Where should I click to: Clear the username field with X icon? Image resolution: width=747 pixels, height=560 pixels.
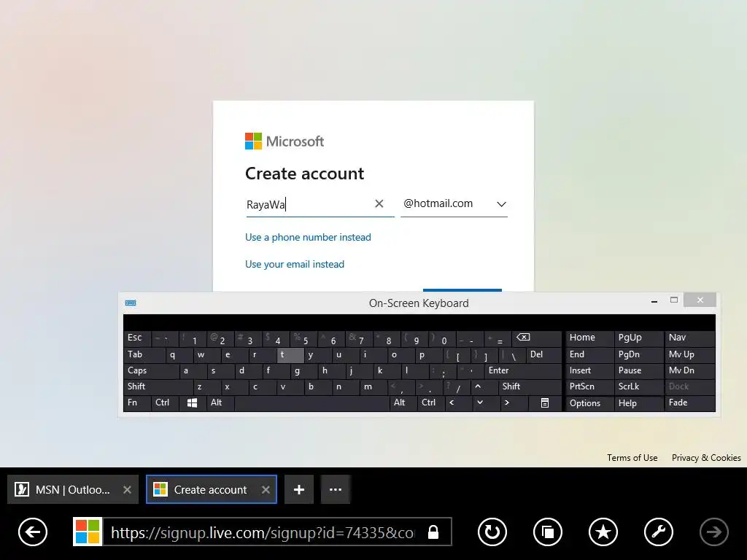coord(379,204)
